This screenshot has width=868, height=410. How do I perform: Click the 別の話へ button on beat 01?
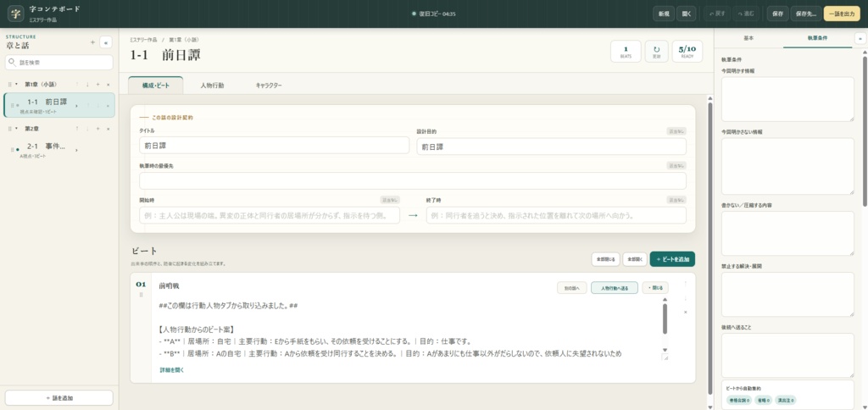coord(572,288)
